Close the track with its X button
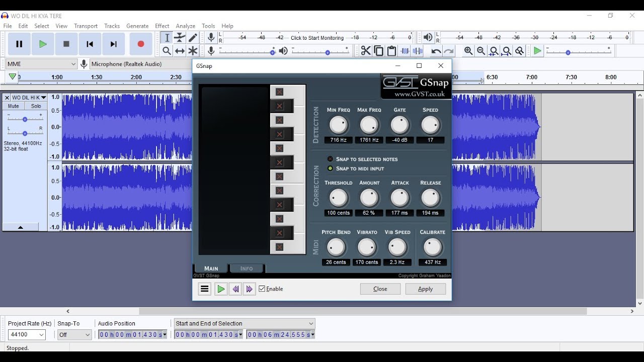The height and width of the screenshot is (362, 644). [7, 98]
